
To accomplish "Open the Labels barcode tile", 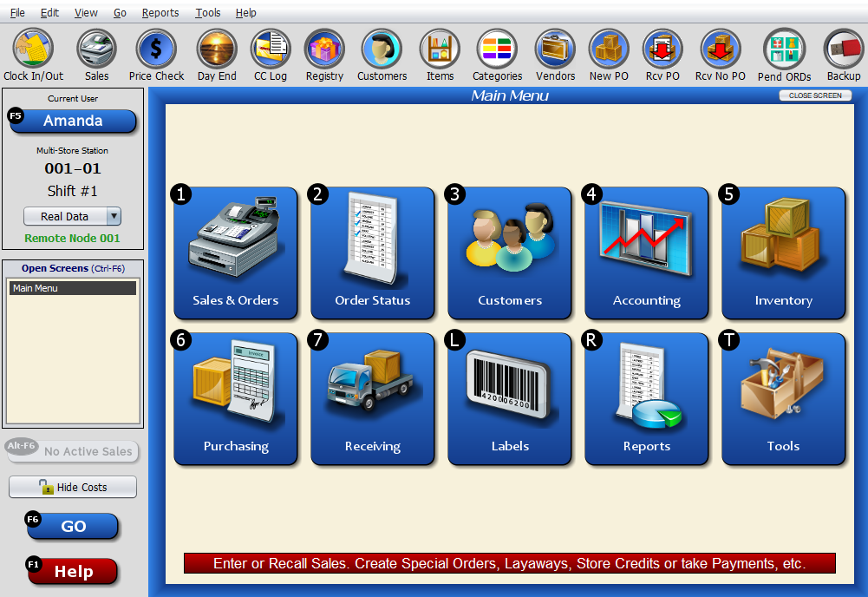I will point(509,398).
